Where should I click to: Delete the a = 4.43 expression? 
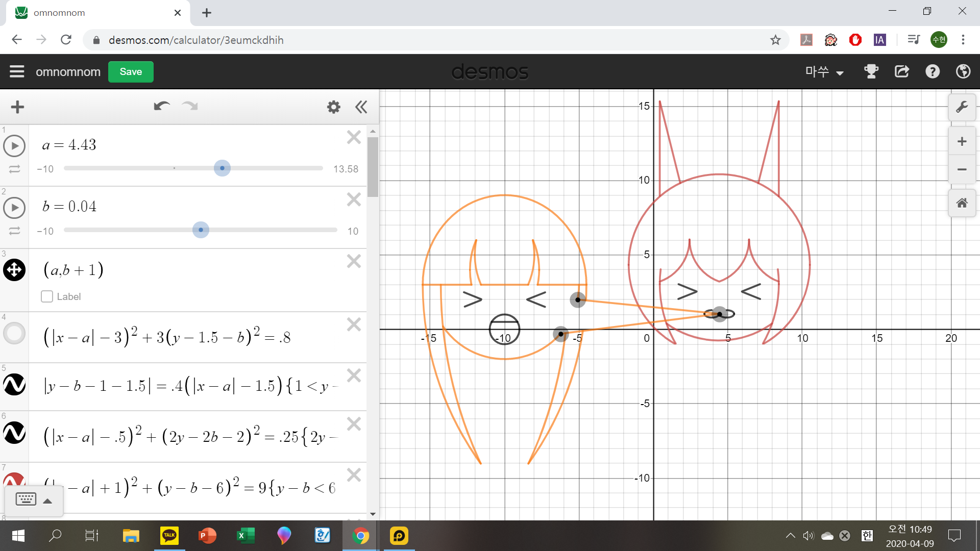coord(354,137)
